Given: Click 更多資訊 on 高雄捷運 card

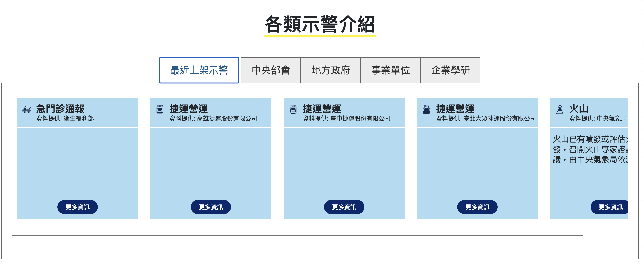Looking at the screenshot, I should (211, 207).
